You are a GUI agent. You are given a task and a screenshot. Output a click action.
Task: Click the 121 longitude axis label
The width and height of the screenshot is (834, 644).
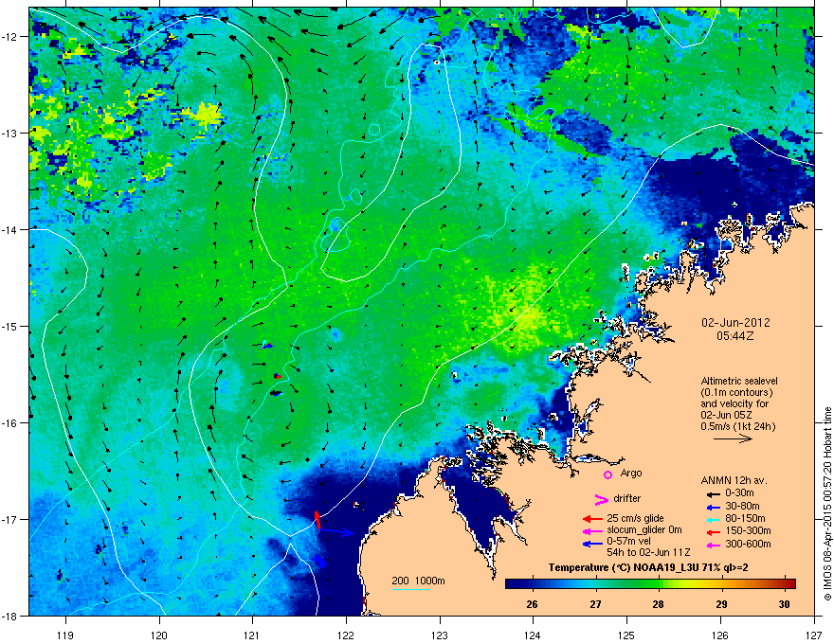252,635
